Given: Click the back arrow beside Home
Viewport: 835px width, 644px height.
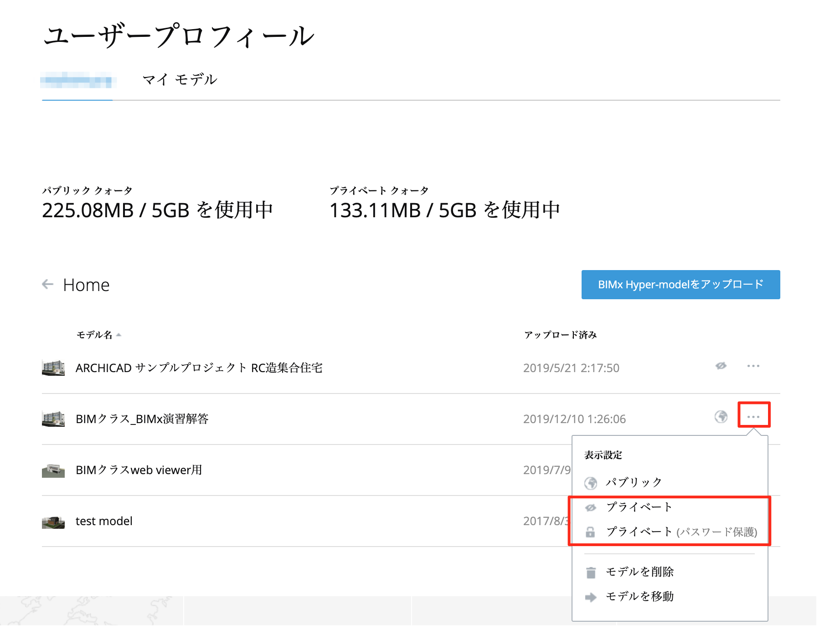Looking at the screenshot, I should coord(48,284).
